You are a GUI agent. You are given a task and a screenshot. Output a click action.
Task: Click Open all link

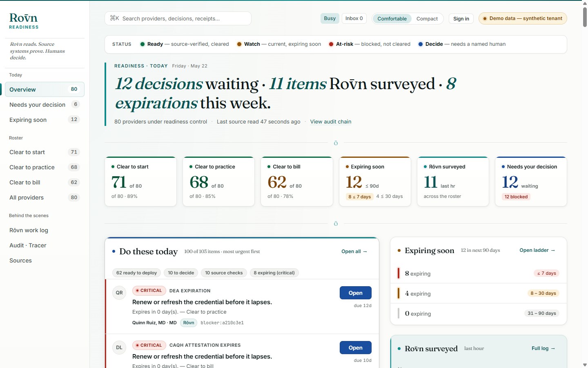pos(354,251)
